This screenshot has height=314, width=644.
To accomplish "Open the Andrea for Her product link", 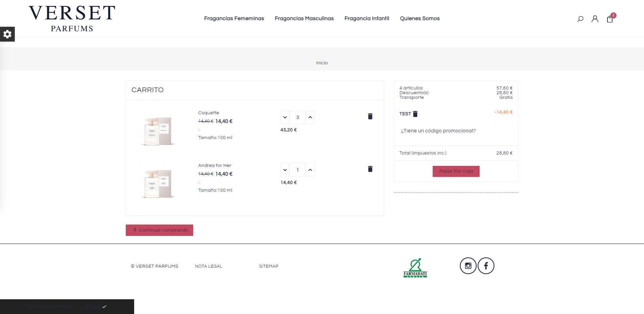I will click(x=215, y=166).
